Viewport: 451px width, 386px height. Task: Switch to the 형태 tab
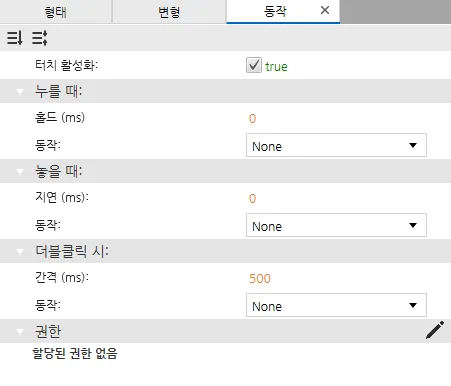point(56,12)
